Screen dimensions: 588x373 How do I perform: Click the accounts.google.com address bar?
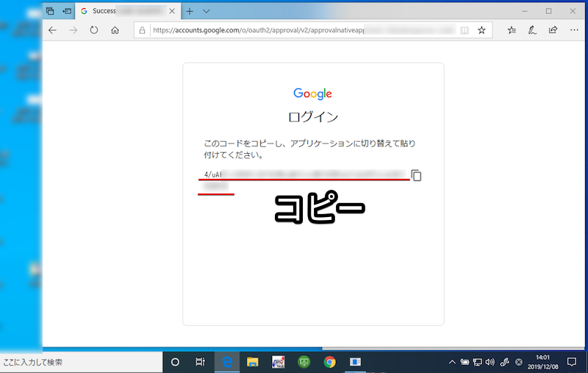pos(294,30)
